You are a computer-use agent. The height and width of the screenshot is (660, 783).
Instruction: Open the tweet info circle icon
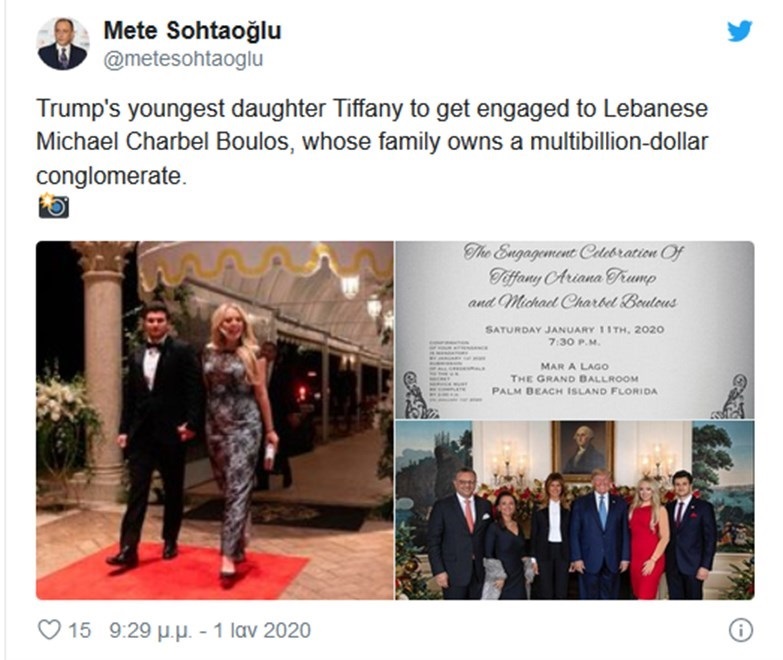pyautogui.click(x=740, y=630)
